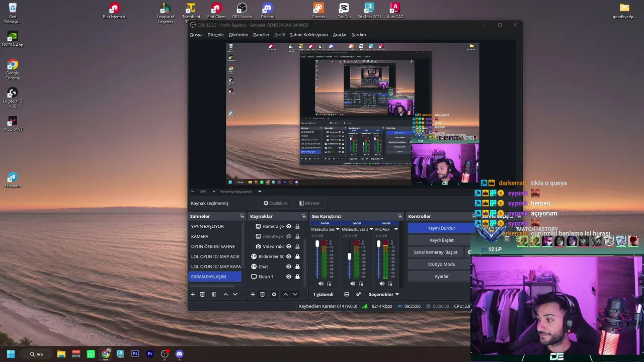644x362 pixels.
Task: Show the dekolte source
Action: [289, 236]
